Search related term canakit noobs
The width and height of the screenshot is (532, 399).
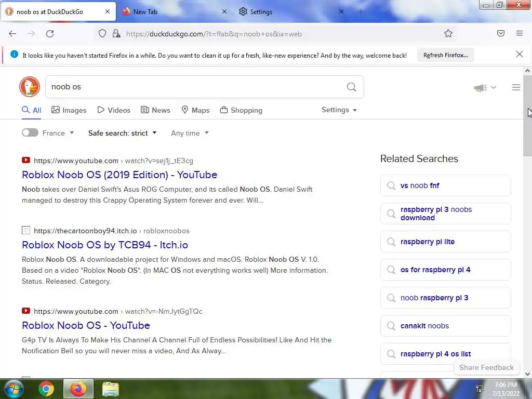(445, 326)
